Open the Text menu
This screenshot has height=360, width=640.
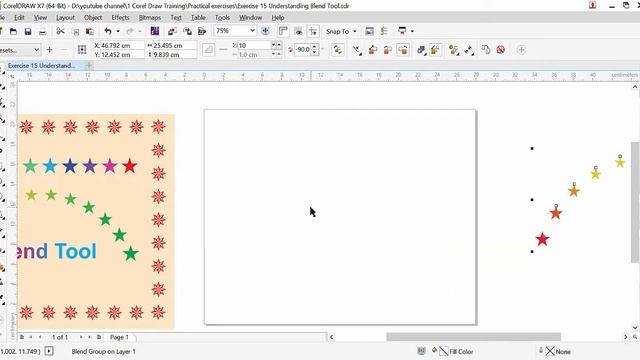pyautogui.click(x=176, y=18)
